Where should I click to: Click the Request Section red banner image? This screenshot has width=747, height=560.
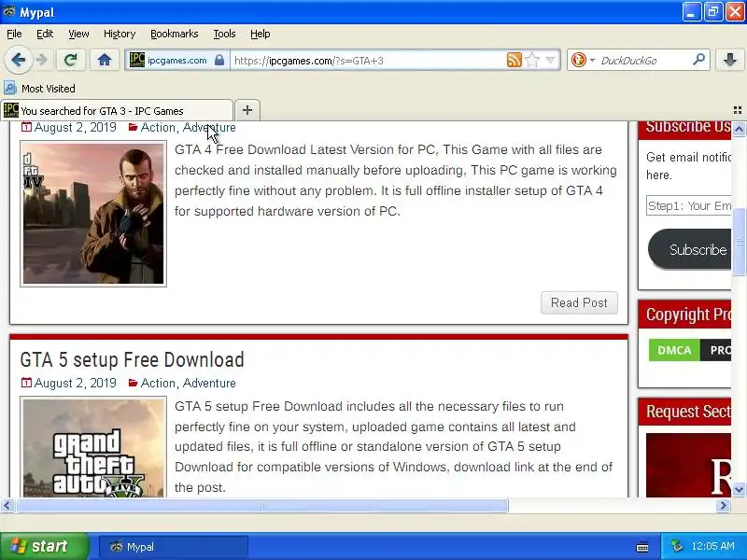(x=689, y=465)
